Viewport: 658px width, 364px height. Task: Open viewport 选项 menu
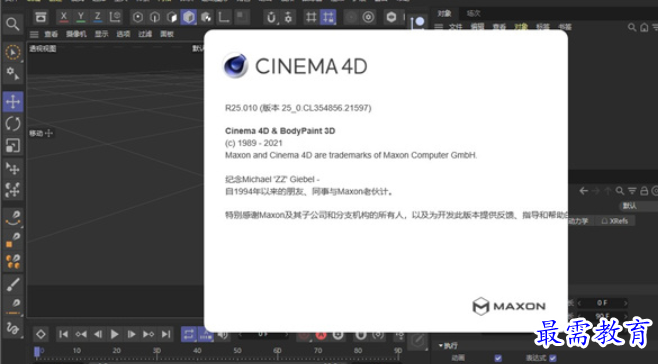point(123,34)
